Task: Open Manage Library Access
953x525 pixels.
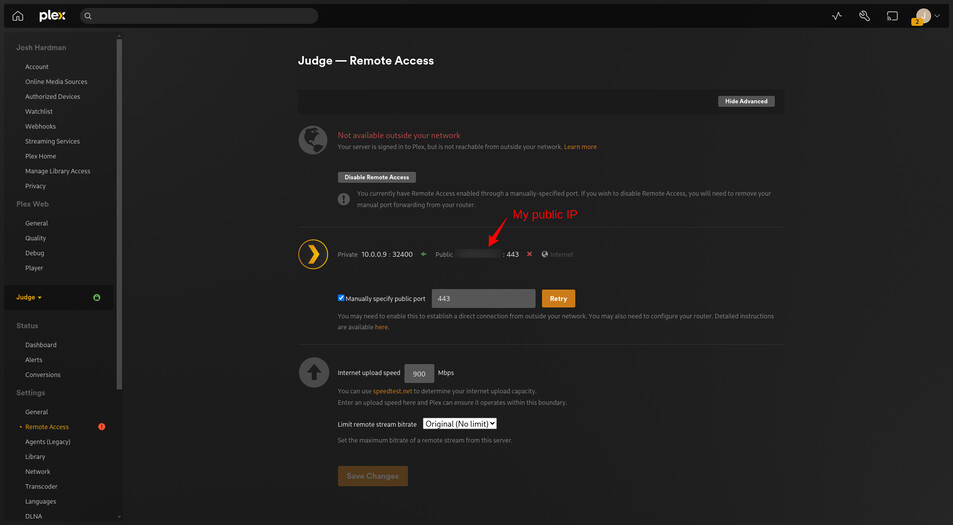Action: (x=58, y=171)
